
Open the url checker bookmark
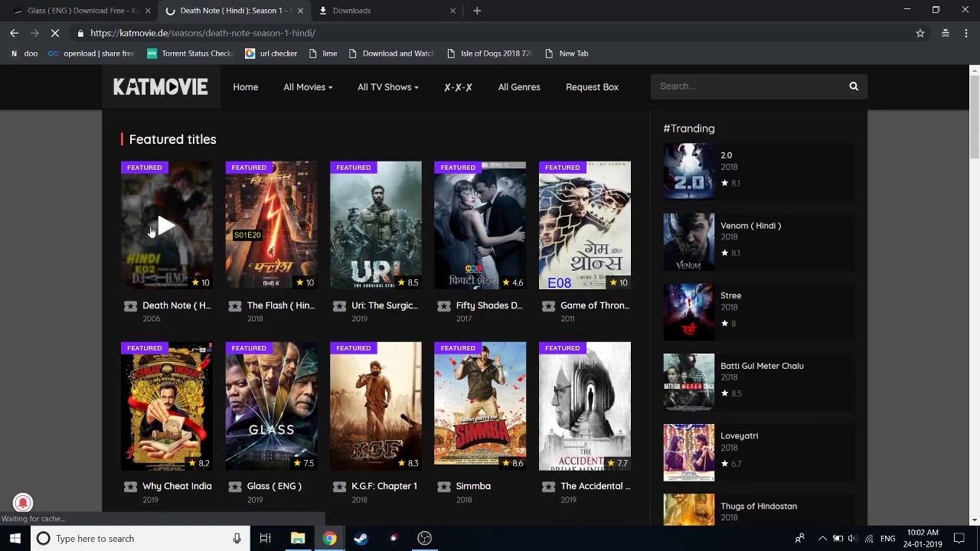tap(271, 54)
